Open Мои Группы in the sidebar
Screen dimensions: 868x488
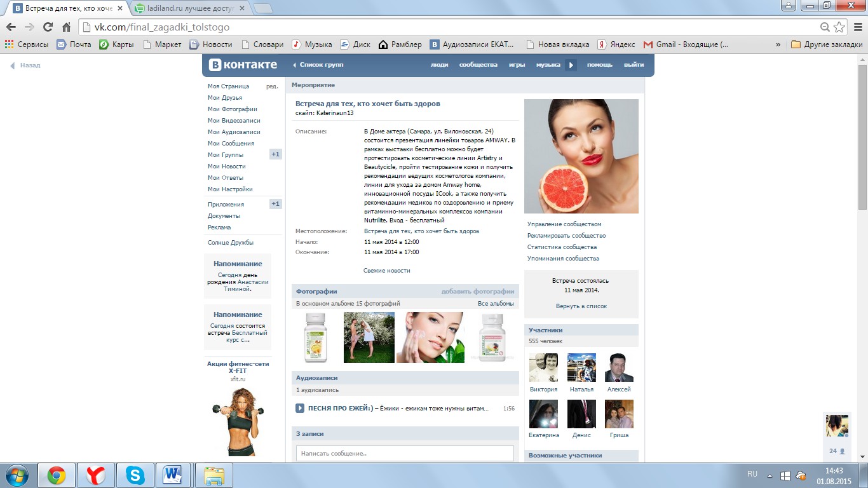[226, 155]
